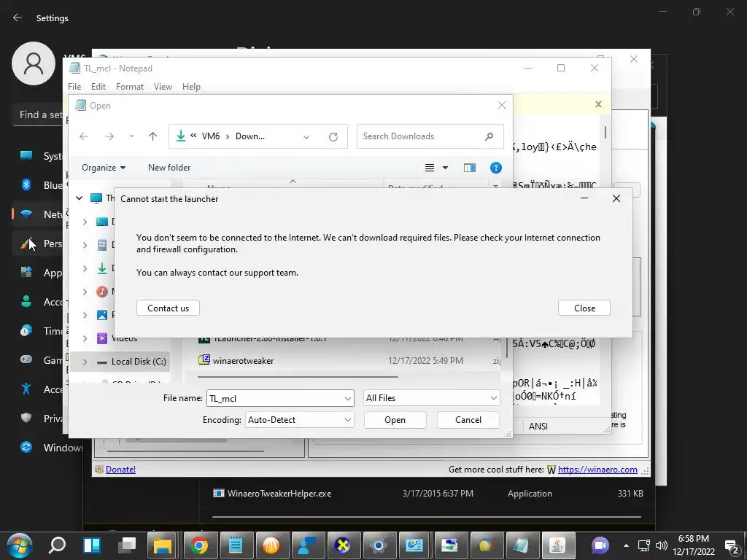The image size is (747, 560).
Task: Expand the address bar path dropdown
Action: pos(306,136)
